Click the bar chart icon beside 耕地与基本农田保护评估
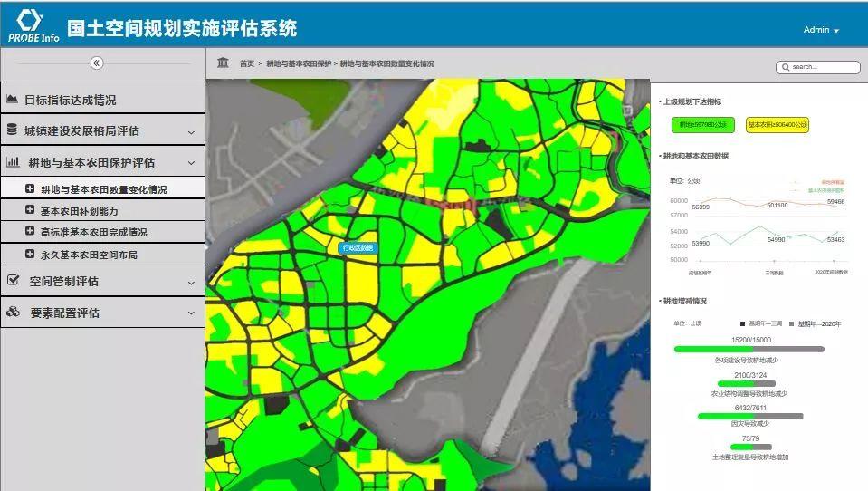The height and width of the screenshot is (491, 868). coord(13,162)
